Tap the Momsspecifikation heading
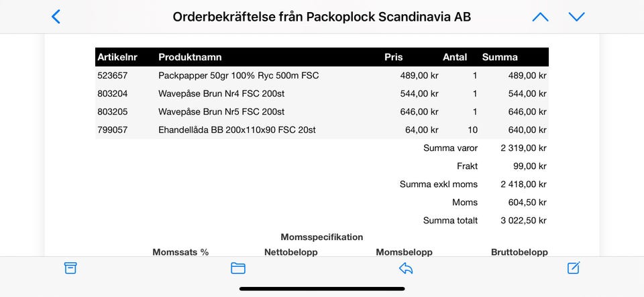 322,237
